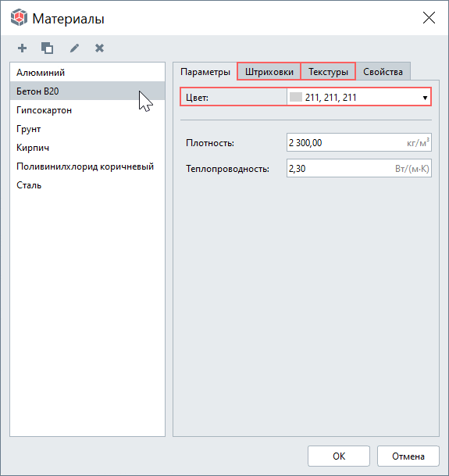The width and height of the screenshot is (449, 476).
Task: Add a new material with plus icon
Action: [22, 48]
